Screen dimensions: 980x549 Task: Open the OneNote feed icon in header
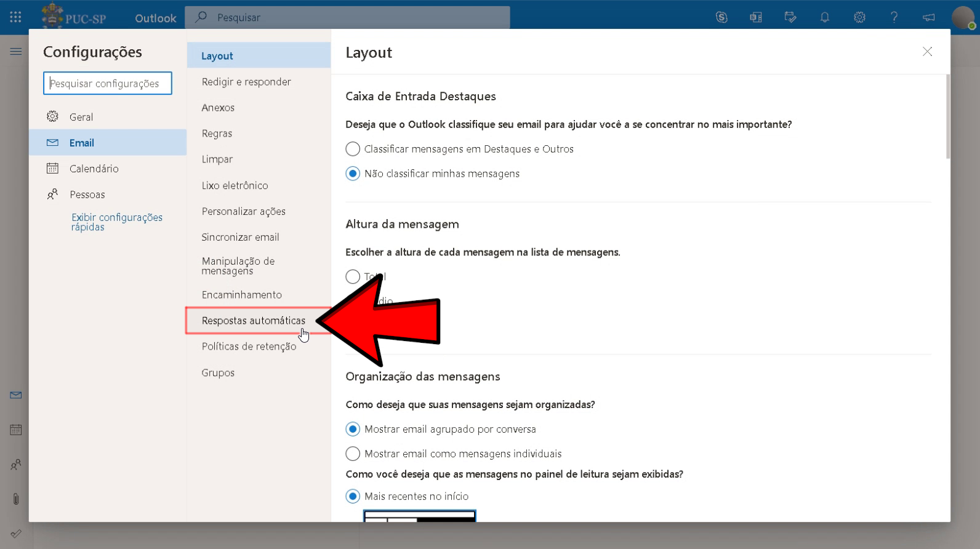[756, 17]
